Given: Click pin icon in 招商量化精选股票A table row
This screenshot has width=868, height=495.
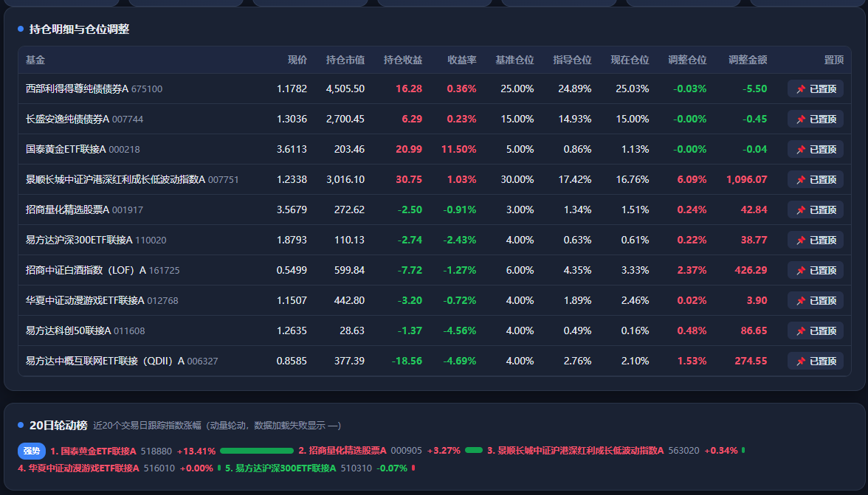Looking at the screenshot, I should pos(800,210).
